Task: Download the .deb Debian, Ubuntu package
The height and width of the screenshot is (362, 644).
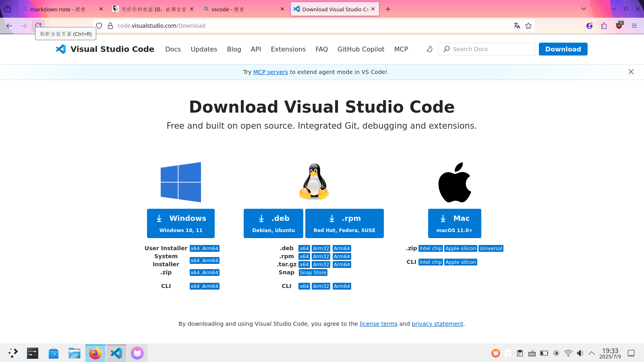Action: pyautogui.click(x=273, y=223)
